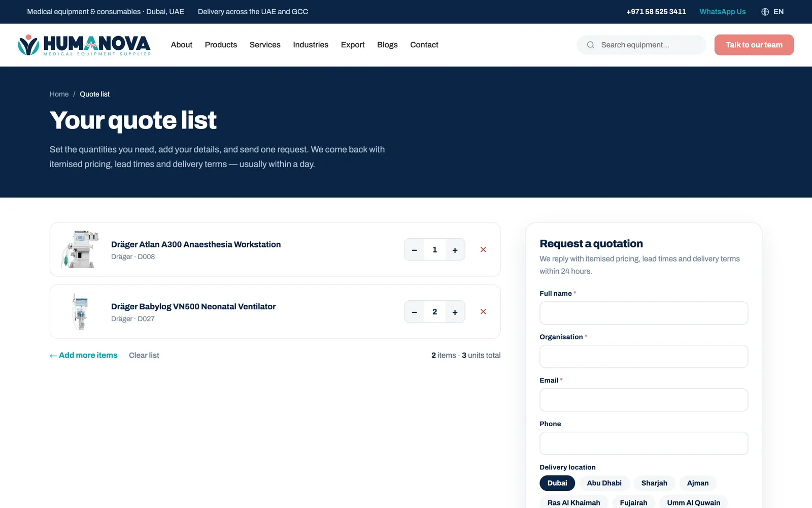Select Fujairah delivery location
Screen dimensions: 812x508
(633, 502)
